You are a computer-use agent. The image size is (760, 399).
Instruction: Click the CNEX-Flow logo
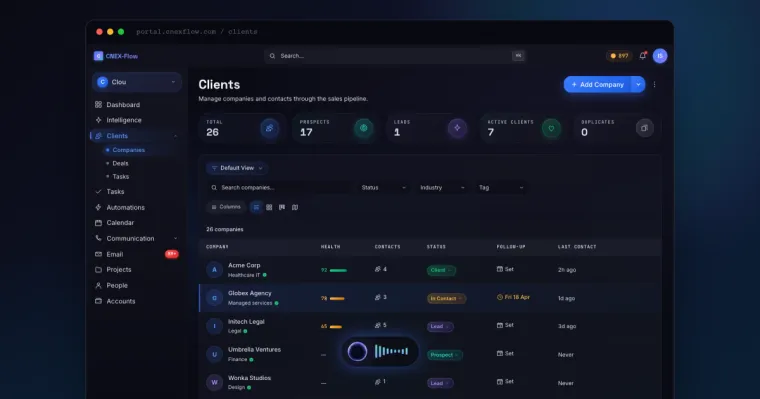[116, 56]
